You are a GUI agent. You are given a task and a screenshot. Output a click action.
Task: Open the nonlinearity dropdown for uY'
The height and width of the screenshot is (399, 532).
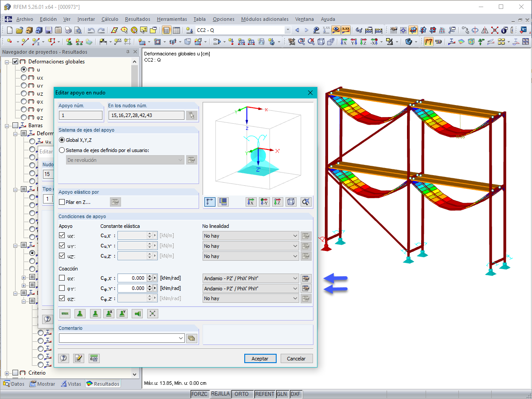[251, 246]
